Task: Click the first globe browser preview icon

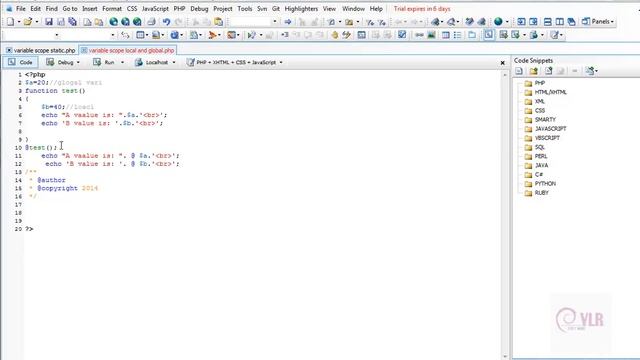Action: click(113, 22)
